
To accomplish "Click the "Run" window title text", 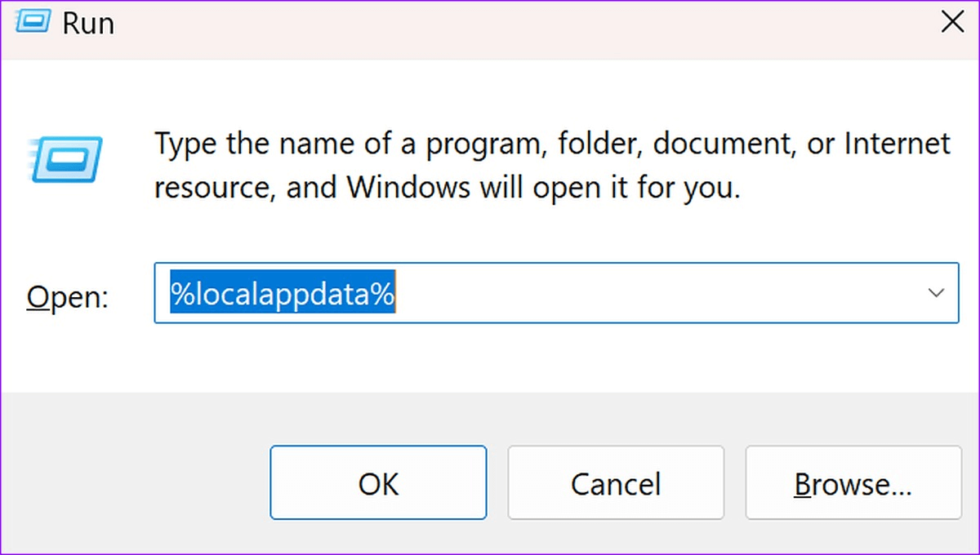I will pos(88,24).
